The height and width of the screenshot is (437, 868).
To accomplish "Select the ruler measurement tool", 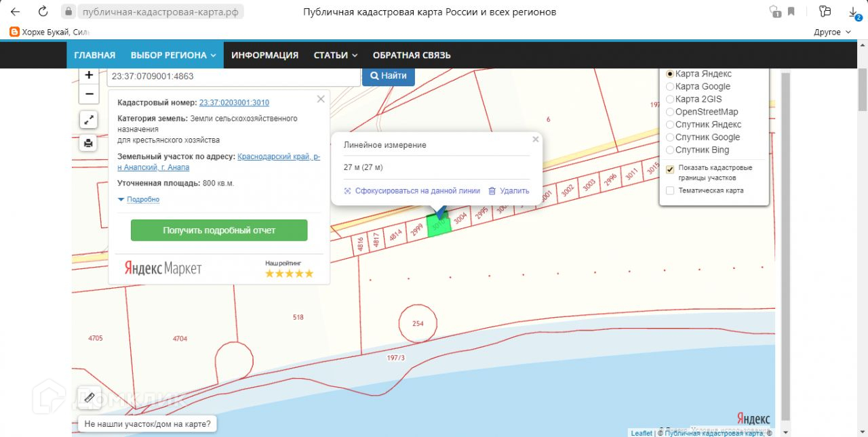I will 89,398.
